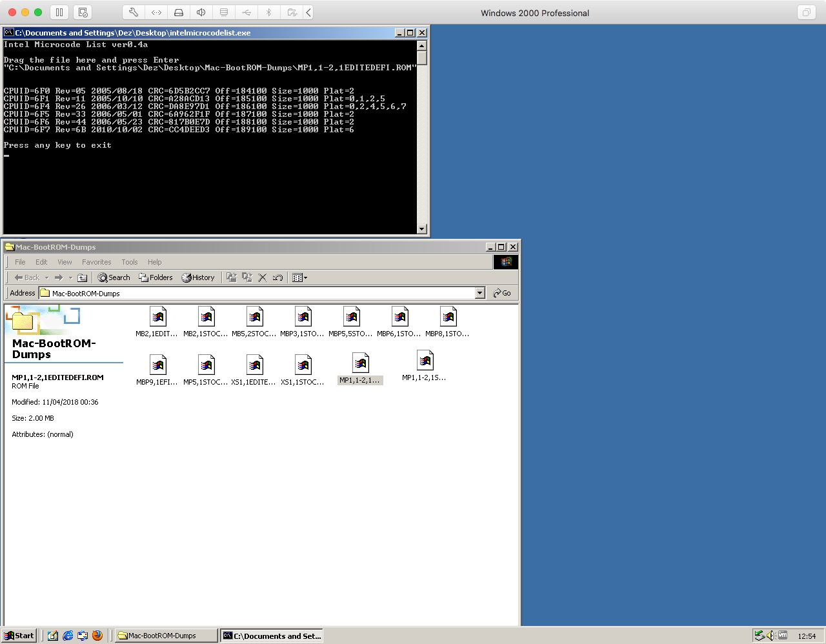The width and height of the screenshot is (826, 644).
Task: Select the MBP8,1STO... ROM file
Action: (x=448, y=323)
